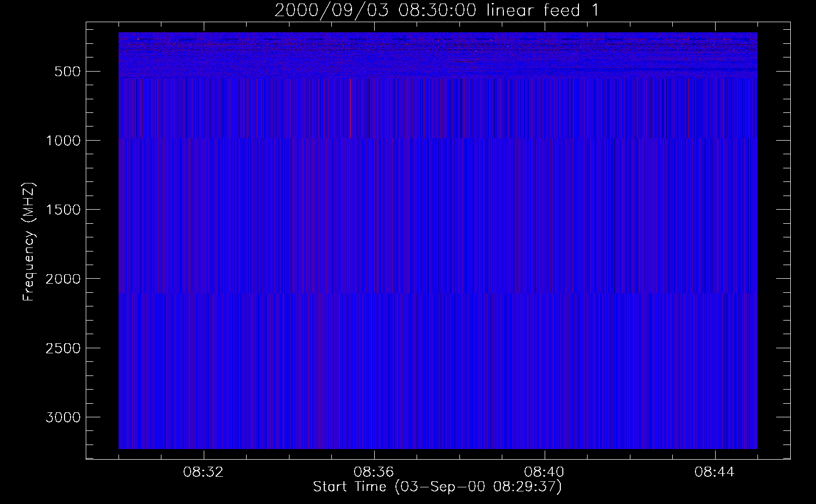Click the 2000 frequency tick label
Viewport: 816px width, 504px height.
[x=63, y=279]
